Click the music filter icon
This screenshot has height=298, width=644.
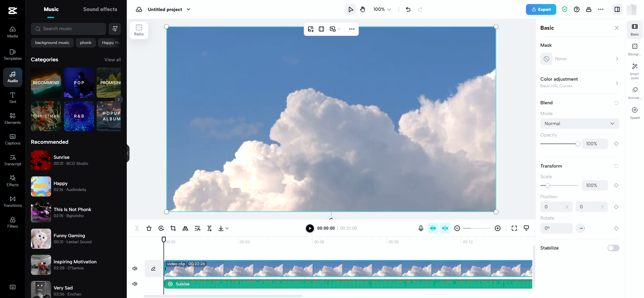click(115, 29)
